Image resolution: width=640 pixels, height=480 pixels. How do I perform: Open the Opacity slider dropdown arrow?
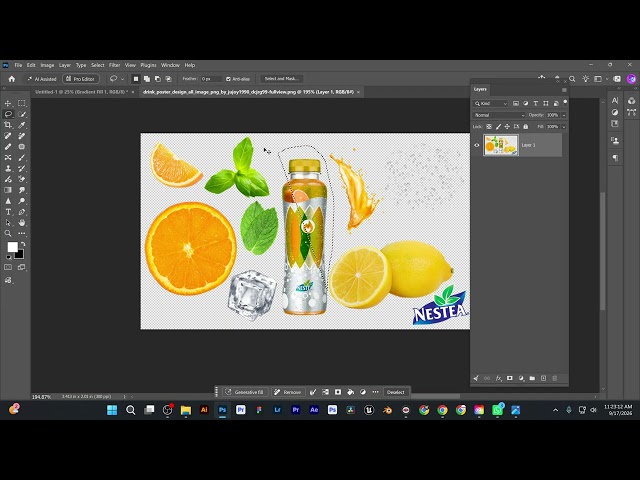pos(564,115)
